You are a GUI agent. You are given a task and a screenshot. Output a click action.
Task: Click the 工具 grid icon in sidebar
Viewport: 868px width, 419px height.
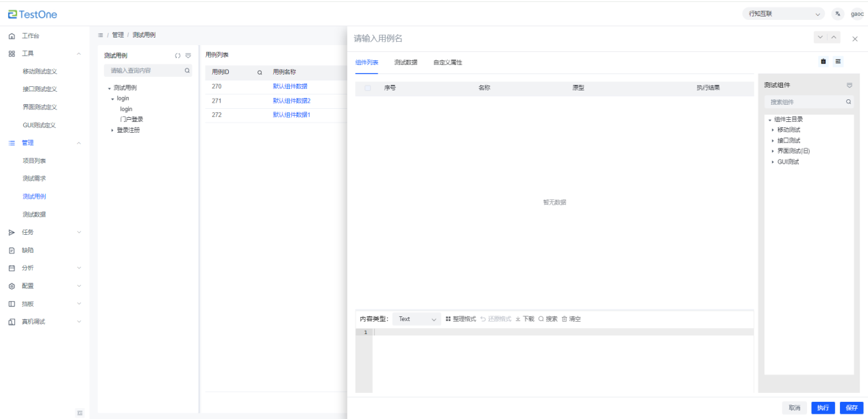pyautogui.click(x=12, y=53)
